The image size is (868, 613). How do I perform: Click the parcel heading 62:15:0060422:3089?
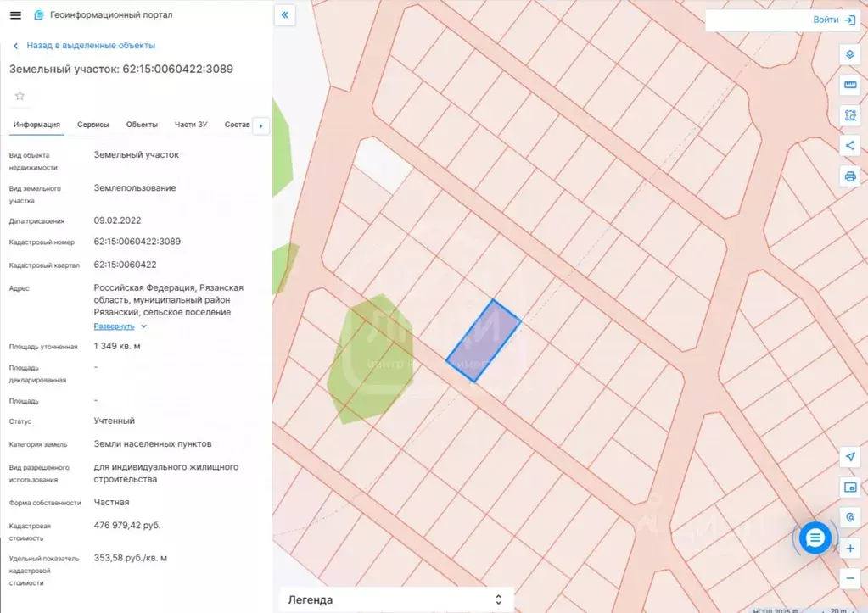tap(177, 70)
